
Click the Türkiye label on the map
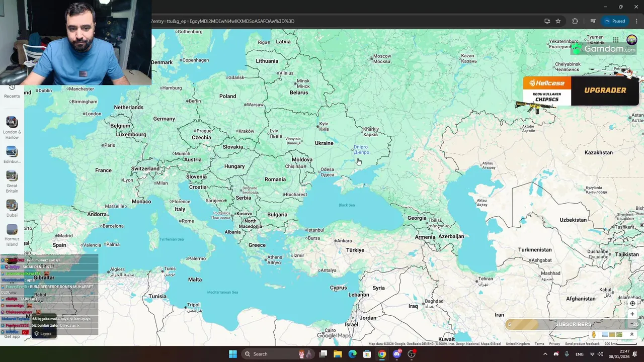(355, 250)
